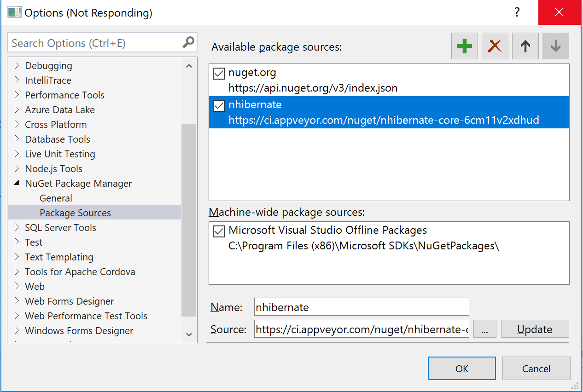Expand the SQL Server Tools node
The height and width of the screenshot is (392, 583).
click(17, 227)
